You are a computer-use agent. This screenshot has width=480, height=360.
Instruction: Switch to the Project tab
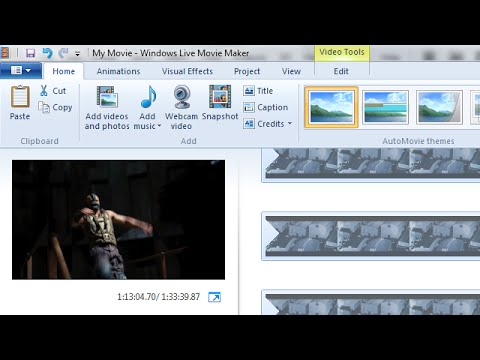[x=247, y=71]
